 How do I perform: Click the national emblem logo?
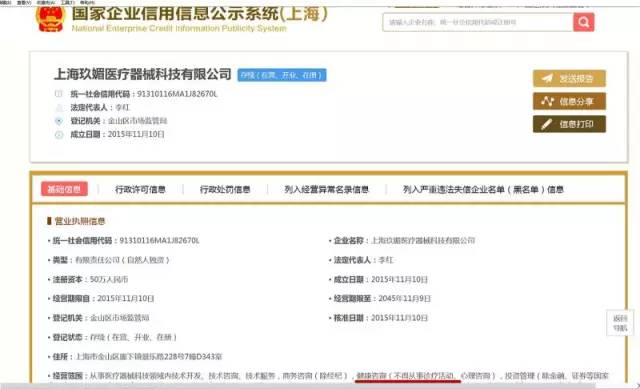(x=50, y=18)
